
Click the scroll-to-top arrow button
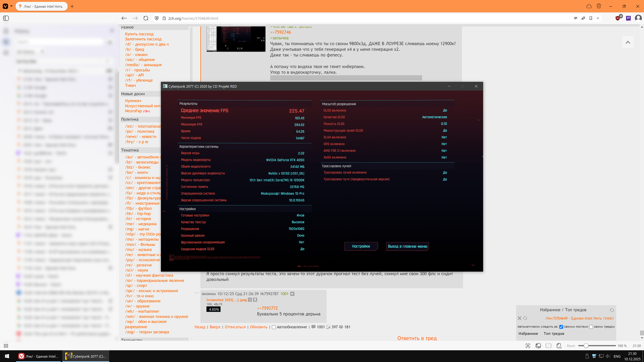pos(628,42)
